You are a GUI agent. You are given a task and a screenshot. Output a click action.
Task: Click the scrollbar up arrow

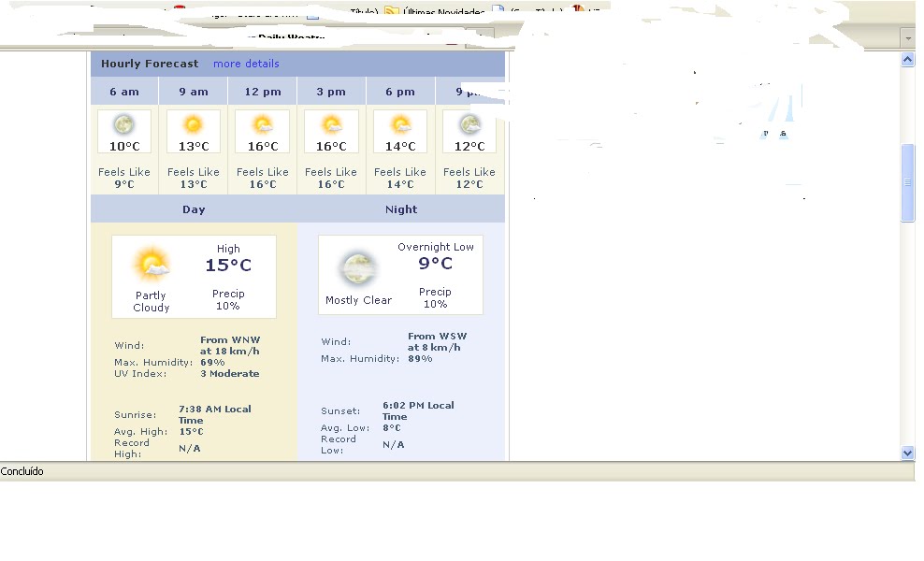click(907, 60)
